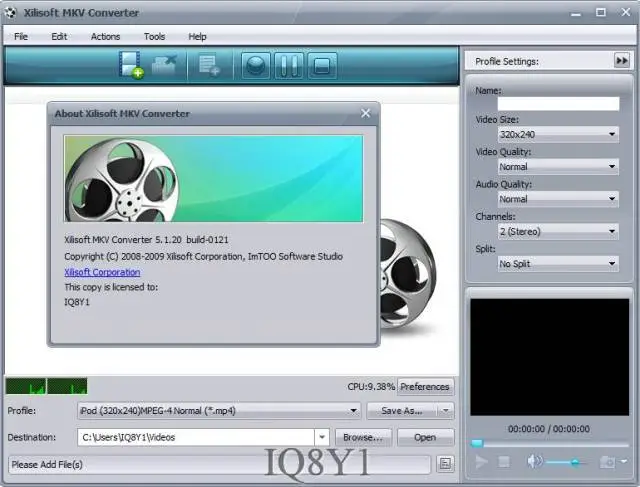Open the Tools menu
Image resolution: width=640 pixels, height=487 pixels.
[x=154, y=36]
